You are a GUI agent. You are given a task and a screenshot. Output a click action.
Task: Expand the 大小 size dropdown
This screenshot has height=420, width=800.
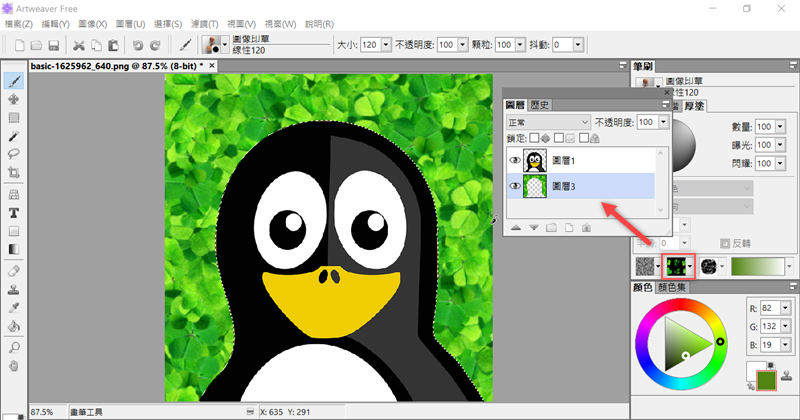point(385,45)
